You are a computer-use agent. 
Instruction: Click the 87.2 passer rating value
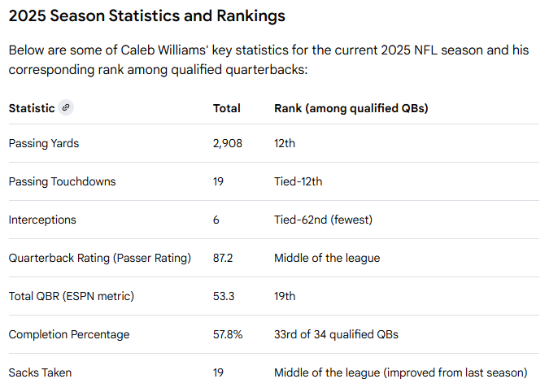223,258
